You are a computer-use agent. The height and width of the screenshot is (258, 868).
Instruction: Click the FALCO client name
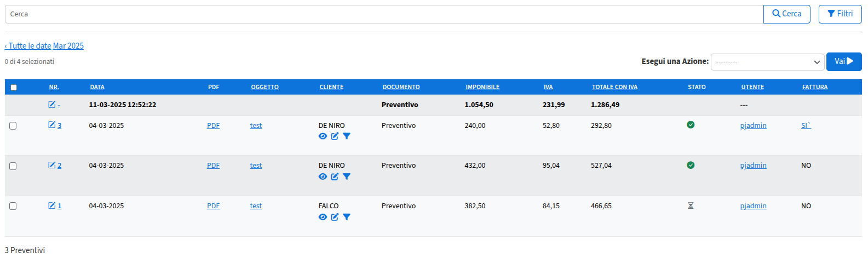(329, 206)
